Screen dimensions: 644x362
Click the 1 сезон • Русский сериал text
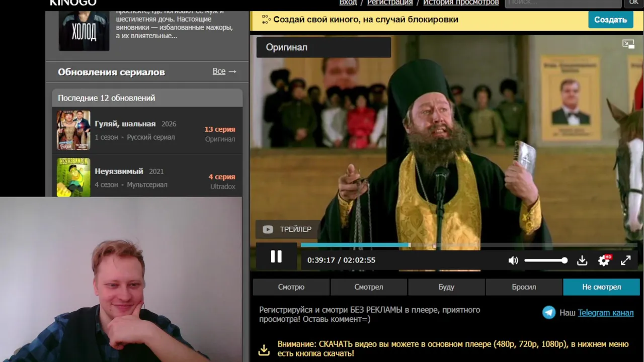pos(135,137)
